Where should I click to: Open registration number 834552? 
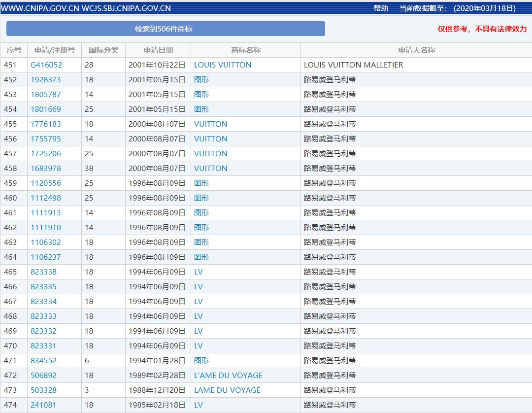pyautogui.click(x=43, y=361)
